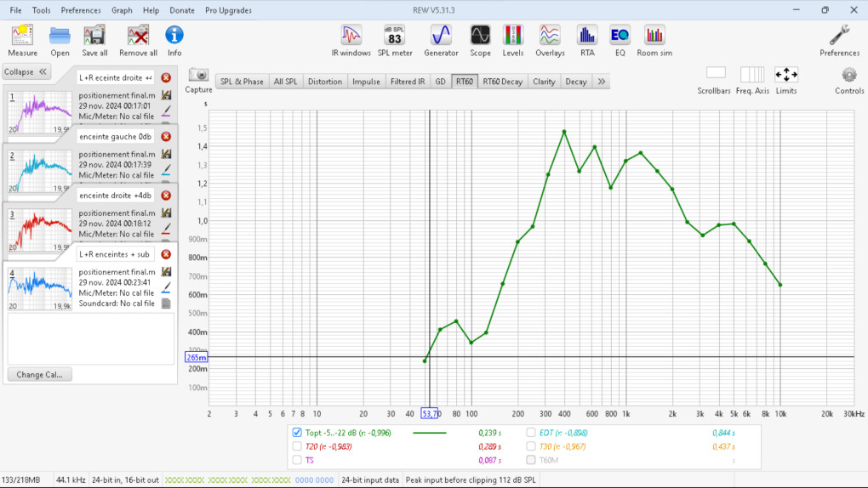The width and height of the screenshot is (868, 488).
Task: Save all measurements
Action: click(94, 41)
